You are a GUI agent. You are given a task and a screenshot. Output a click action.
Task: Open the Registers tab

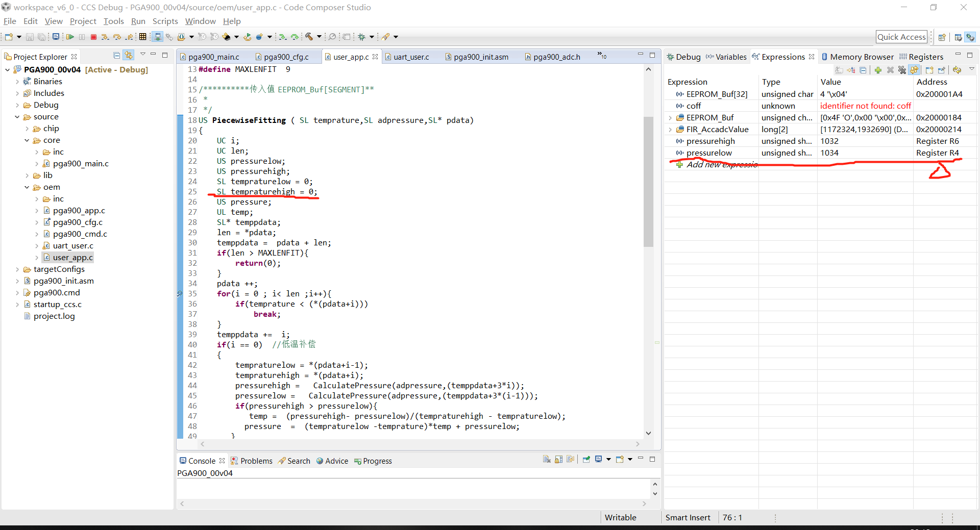click(x=921, y=57)
